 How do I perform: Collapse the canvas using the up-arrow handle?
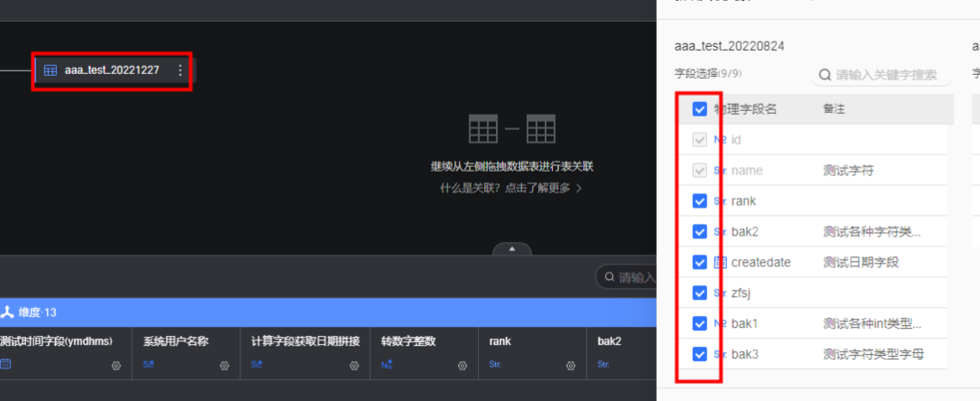(512, 248)
